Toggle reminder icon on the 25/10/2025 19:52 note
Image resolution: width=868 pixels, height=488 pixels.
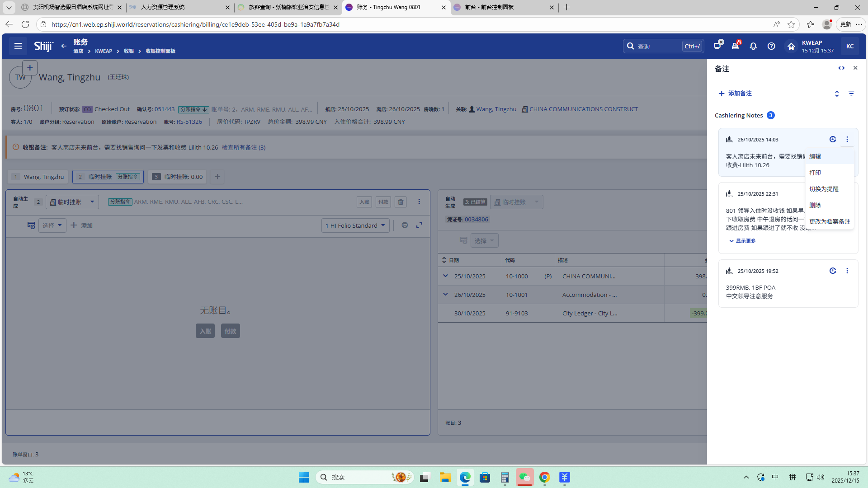tap(833, 271)
